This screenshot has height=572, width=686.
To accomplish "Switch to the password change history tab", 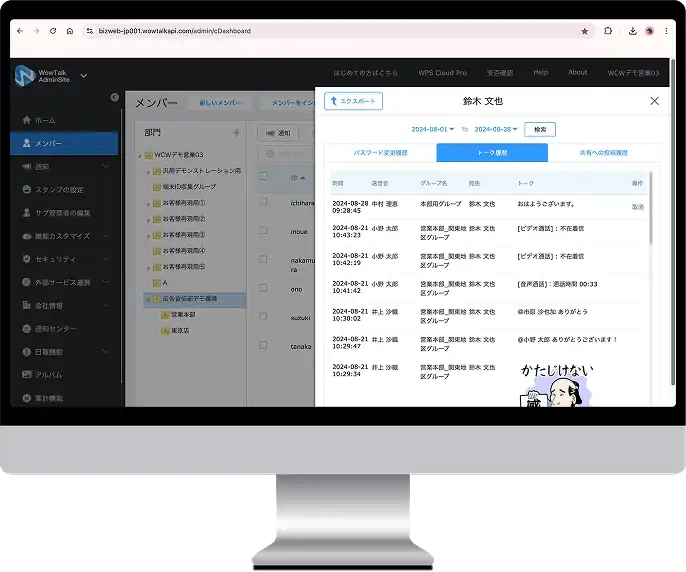I will coord(381,153).
